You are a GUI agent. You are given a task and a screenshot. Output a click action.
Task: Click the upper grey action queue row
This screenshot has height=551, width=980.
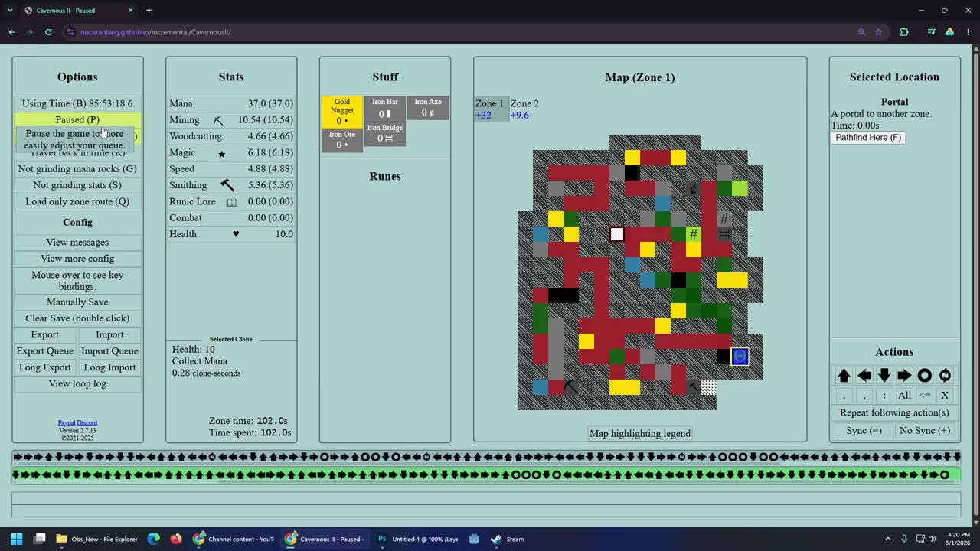[486, 458]
